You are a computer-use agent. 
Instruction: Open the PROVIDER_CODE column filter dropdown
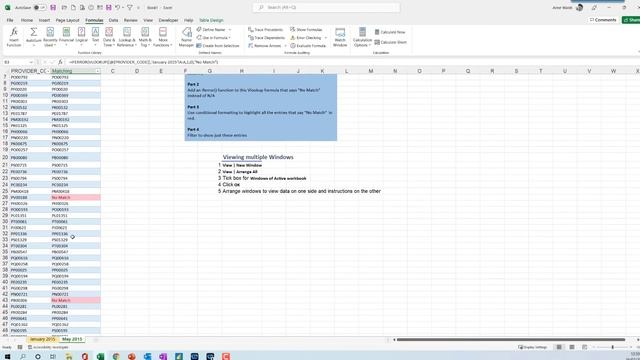(x=48, y=71)
